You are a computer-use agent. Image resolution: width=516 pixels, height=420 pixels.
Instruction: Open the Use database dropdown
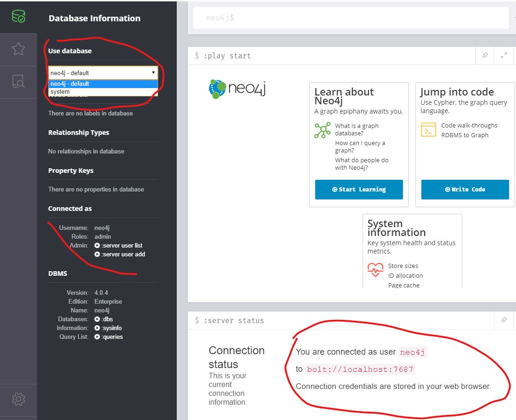pos(103,73)
